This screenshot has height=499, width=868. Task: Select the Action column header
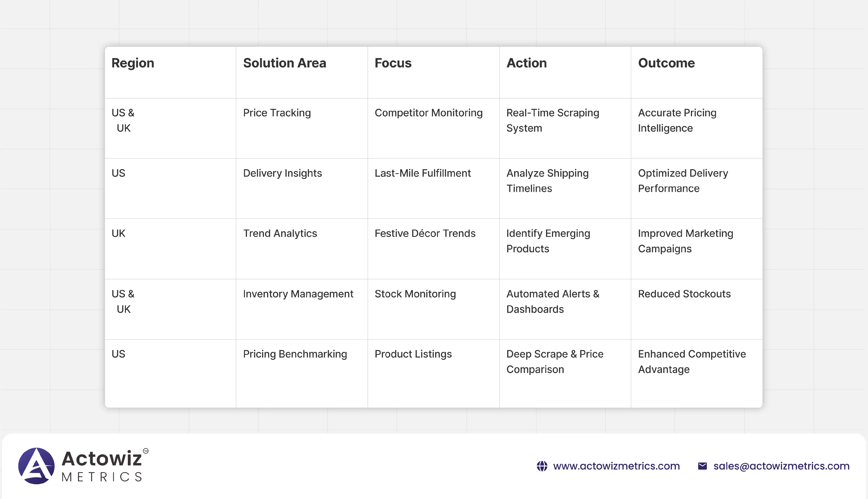click(x=526, y=63)
